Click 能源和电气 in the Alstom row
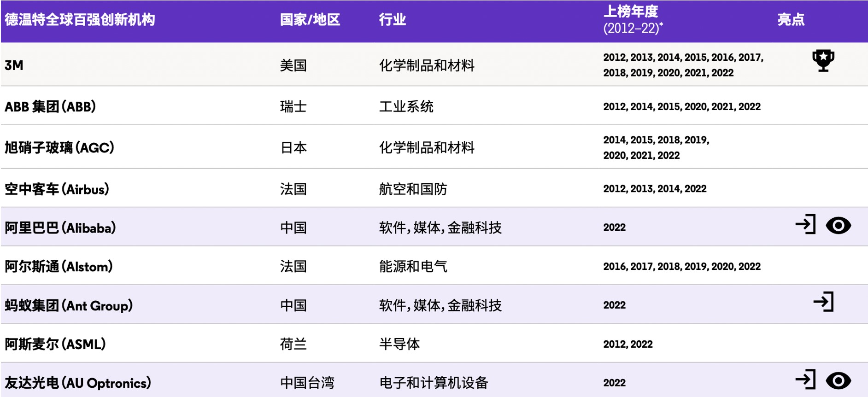Viewport: 868px width, 397px height. [x=413, y=267]
